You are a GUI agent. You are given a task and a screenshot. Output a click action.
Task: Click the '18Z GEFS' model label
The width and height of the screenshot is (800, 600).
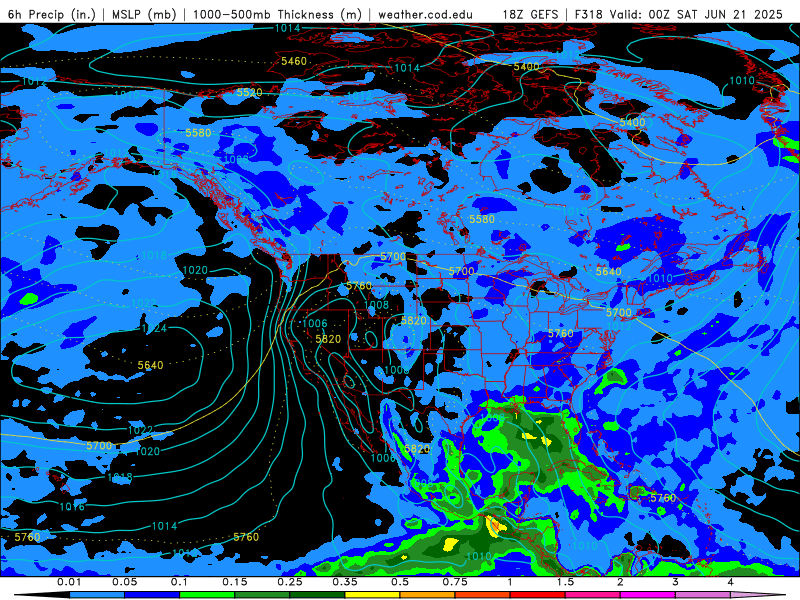530,14
